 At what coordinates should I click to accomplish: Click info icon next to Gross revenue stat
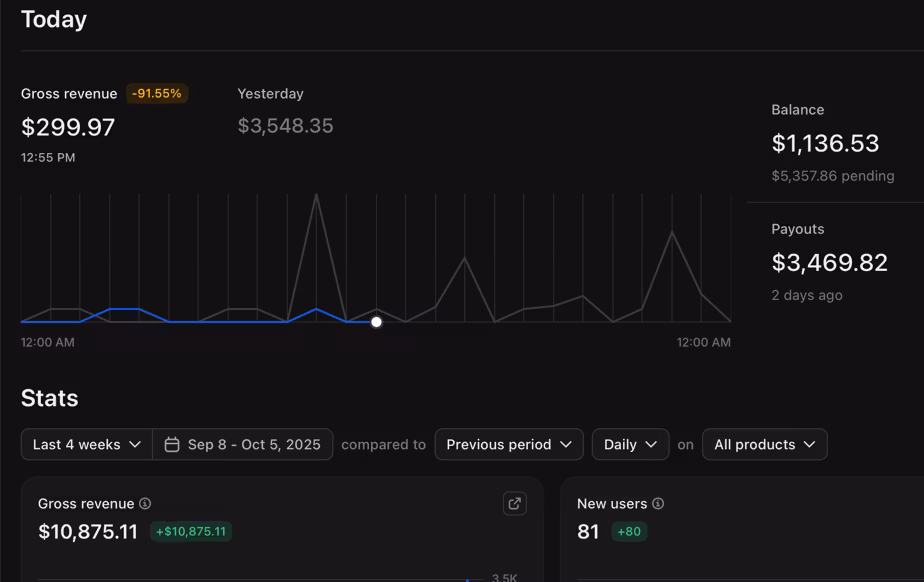pyautogui.click(x=145, y=504)
